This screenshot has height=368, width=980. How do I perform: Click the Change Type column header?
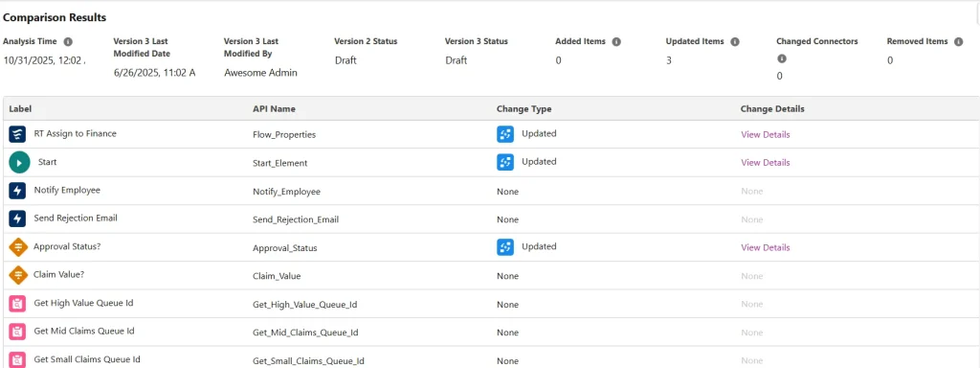(x=523, y=109)
